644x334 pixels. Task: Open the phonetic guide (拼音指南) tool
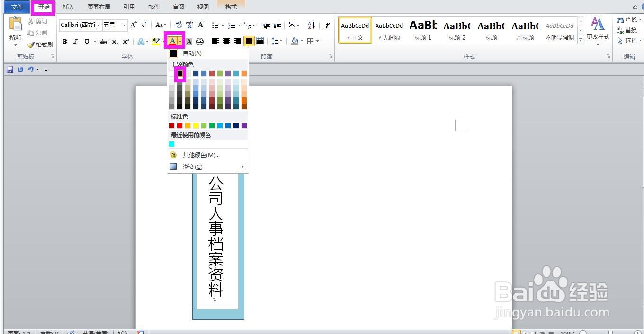pos(188,25)
